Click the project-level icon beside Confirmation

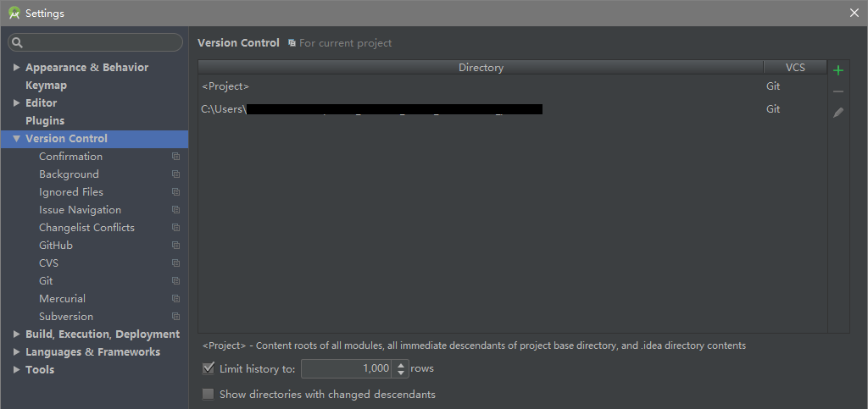click(x=175, y=157)
